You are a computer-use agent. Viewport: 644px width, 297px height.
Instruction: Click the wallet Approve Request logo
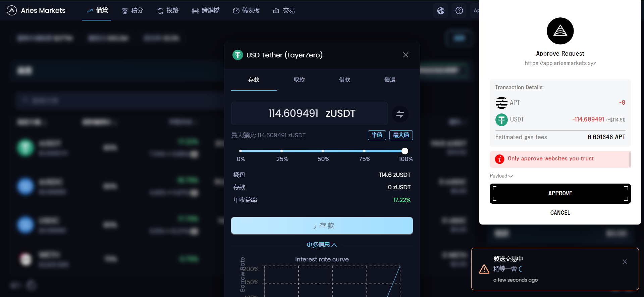(x=560, y=31)
